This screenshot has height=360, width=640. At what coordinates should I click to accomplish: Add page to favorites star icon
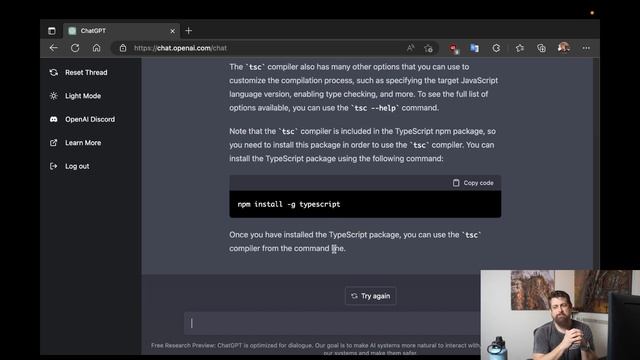[x=428, y=48]
